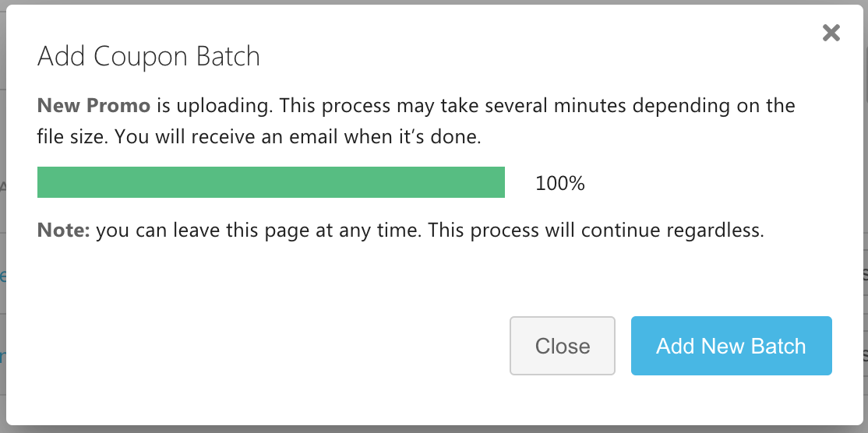Click the green upload progress bar
The image size is (868, 433).
(x=271, y=183)
